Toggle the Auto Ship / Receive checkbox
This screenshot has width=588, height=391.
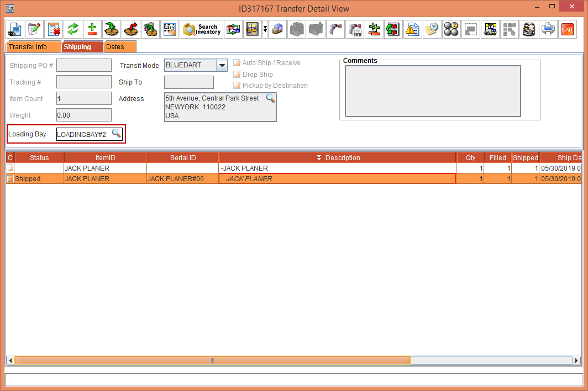pos(237,63)
